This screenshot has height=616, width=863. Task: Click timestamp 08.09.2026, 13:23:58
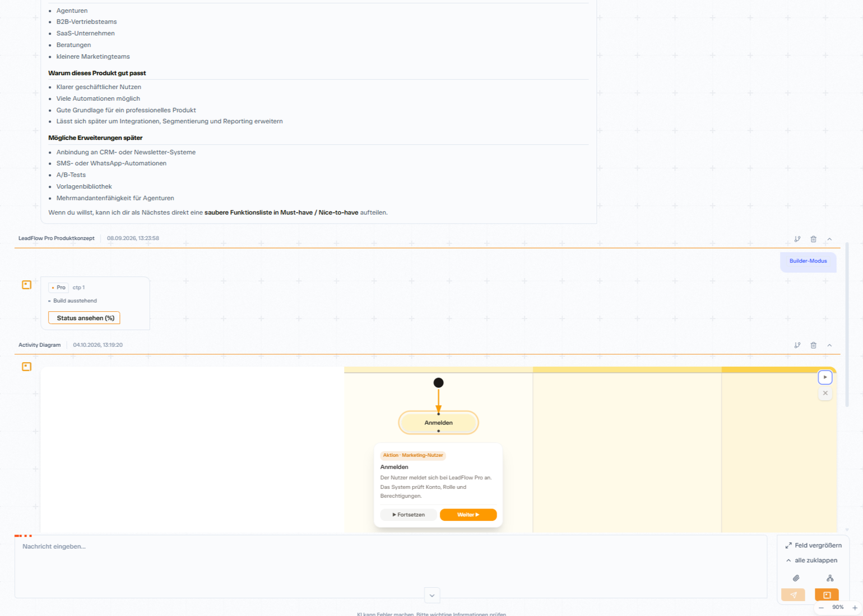pyautogui.click(x=133, y=239)
